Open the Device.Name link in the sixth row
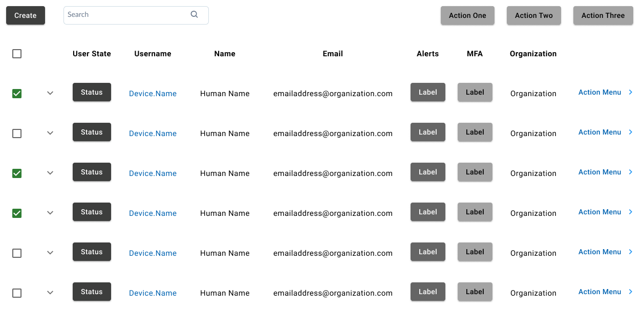This screenshot has height=310, width=644. point(153,293)
